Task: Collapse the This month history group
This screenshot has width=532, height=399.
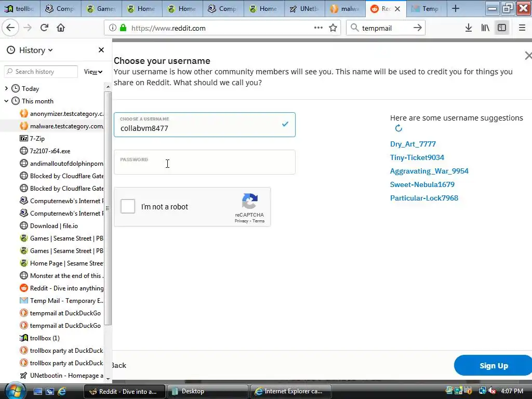Action: point(6,101)
